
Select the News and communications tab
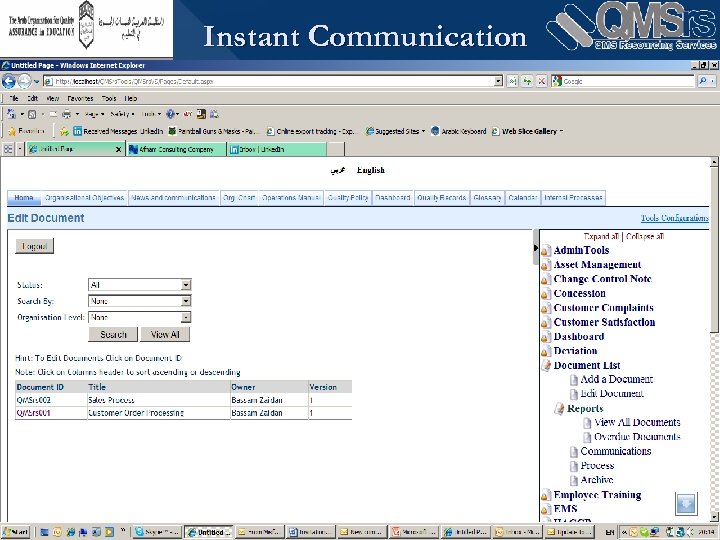(x=174, y=198)
